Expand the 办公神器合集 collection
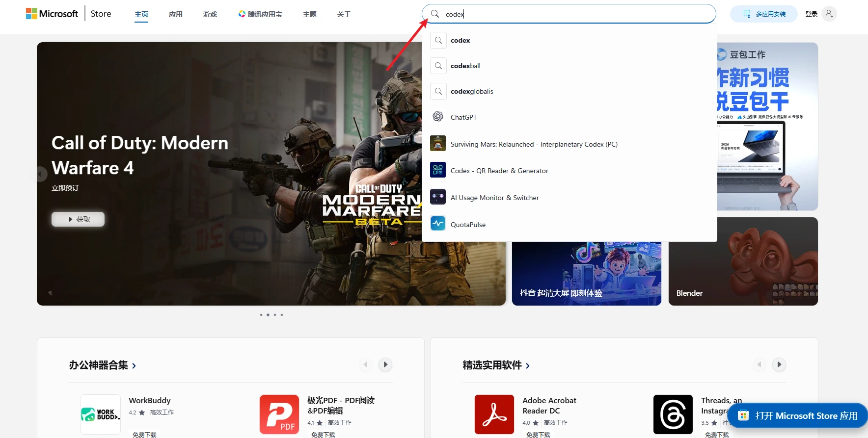The height and width of the screenshot is (438, 868). click(x=103, y=365)
